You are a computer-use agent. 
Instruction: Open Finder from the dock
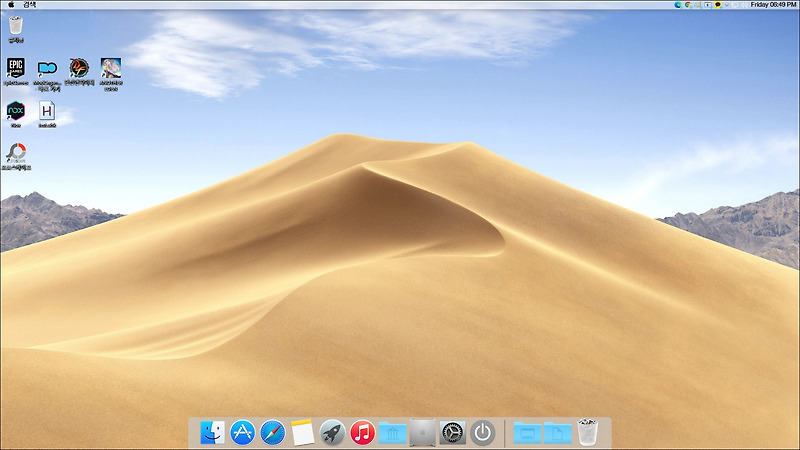click(212, 433)
